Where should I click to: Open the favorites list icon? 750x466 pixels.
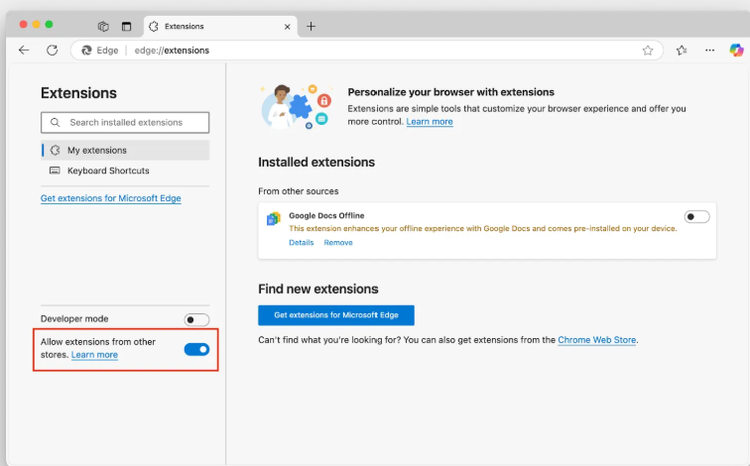[x=682, y=50]
